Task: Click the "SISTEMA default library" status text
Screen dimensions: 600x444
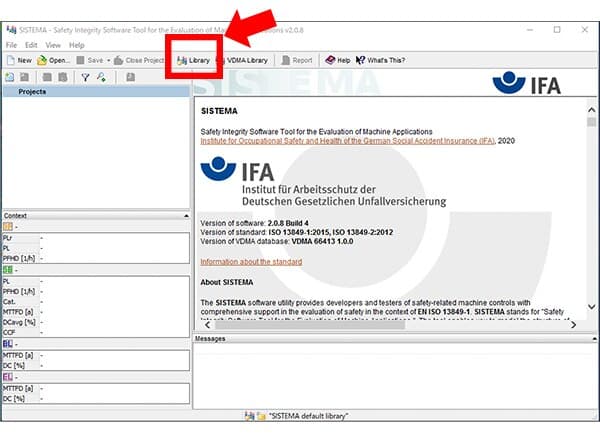Action: (x=308, y=416)
